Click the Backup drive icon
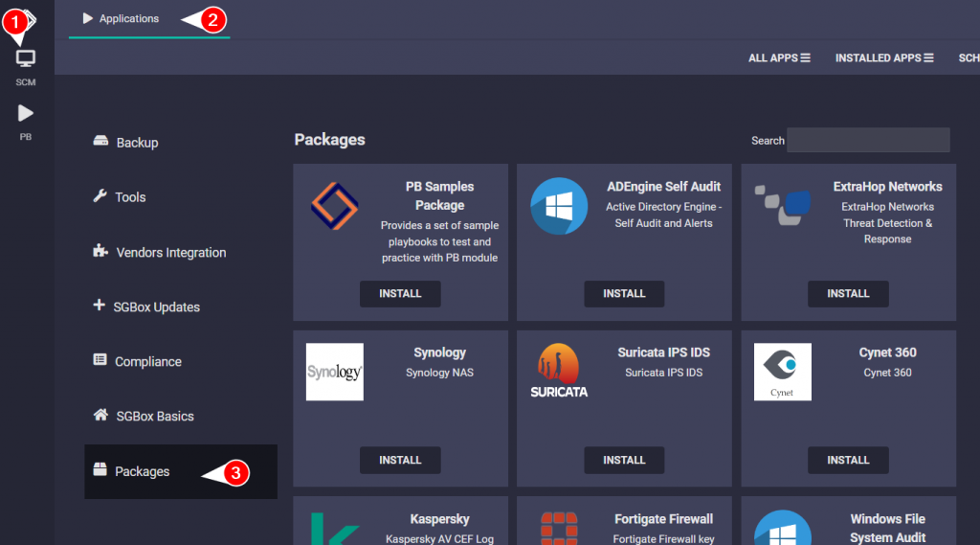 click(x=100, y=141)
